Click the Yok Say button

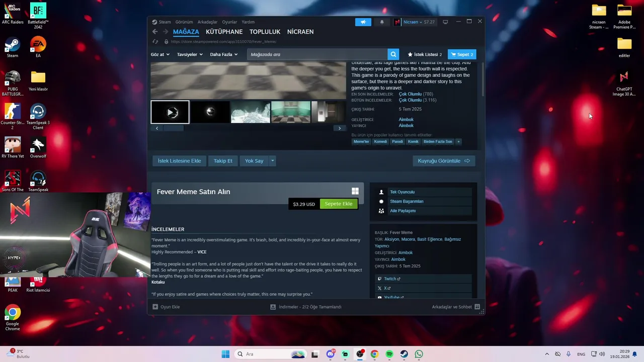[x=254, y=161]
